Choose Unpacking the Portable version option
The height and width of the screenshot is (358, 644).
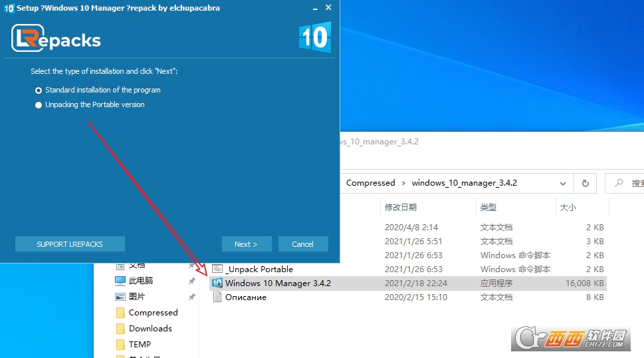coord(39,105)
